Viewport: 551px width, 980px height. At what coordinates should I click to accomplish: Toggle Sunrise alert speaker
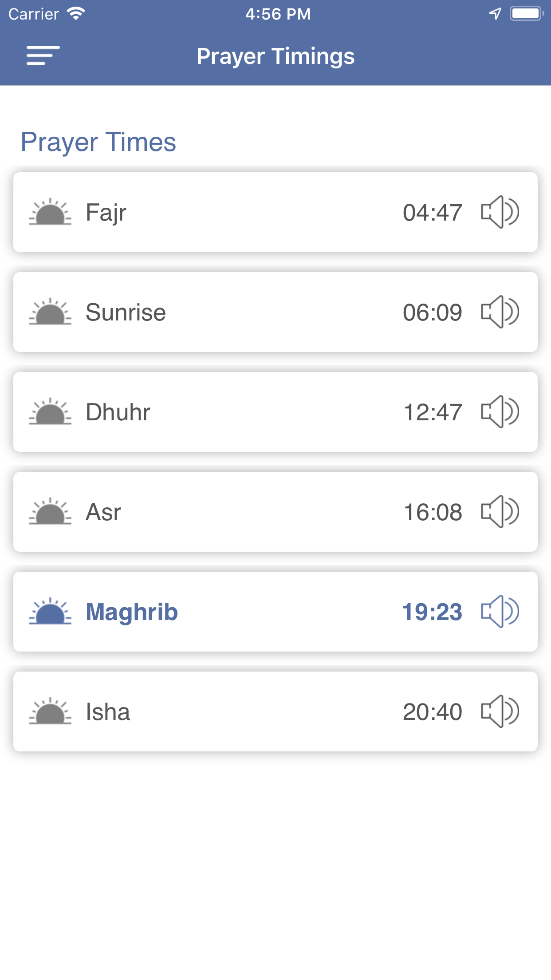500,312
